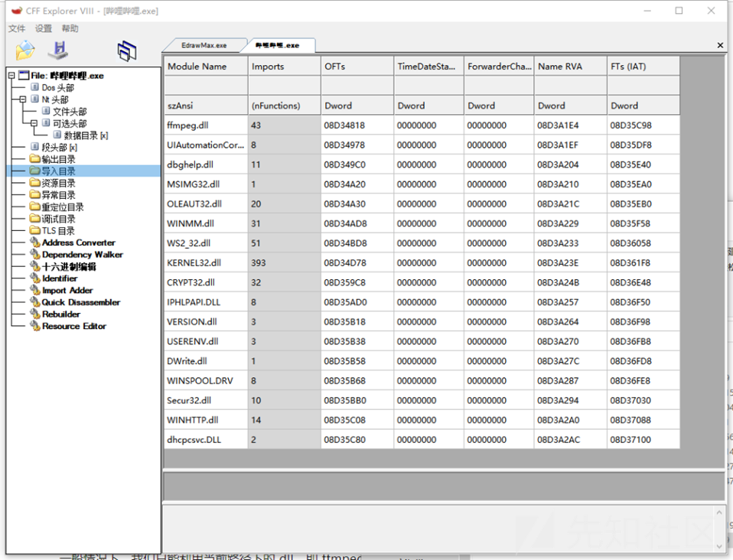Viewport: 733px width, 560px height.
Task: Select the WINHTTP.dll module row
Action: click(x=422, y=420)
